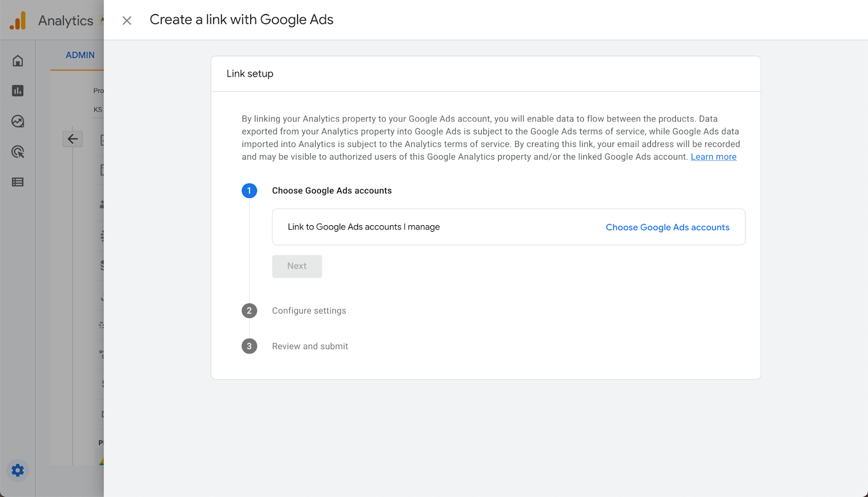Viewport: 868px width, 497px height.
Task: Select step 3 Review and submit
Action: (310, 346)
